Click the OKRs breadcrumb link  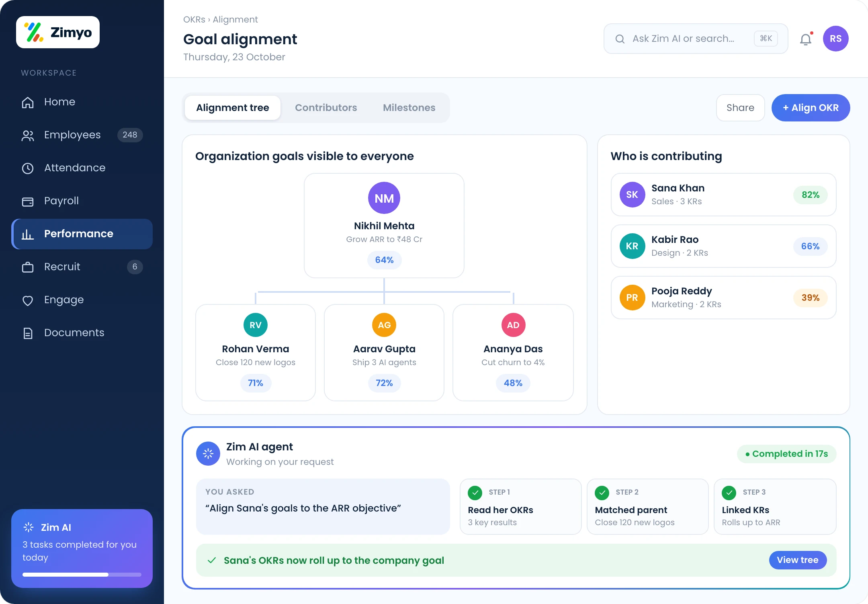[194, 19]
